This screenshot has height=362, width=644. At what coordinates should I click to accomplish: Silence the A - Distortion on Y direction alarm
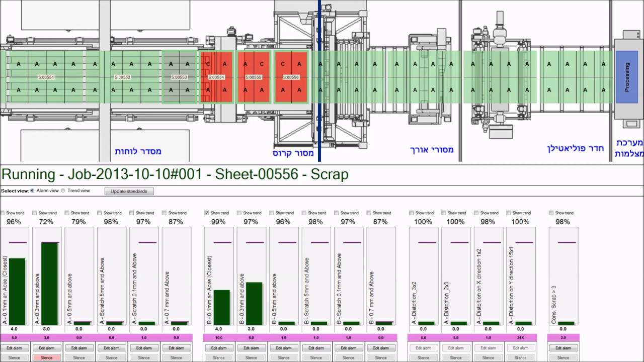coord(520,357)
